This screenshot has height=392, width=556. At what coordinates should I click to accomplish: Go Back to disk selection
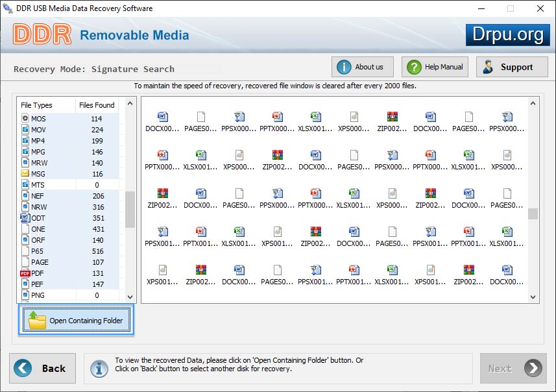coord(43,368)
